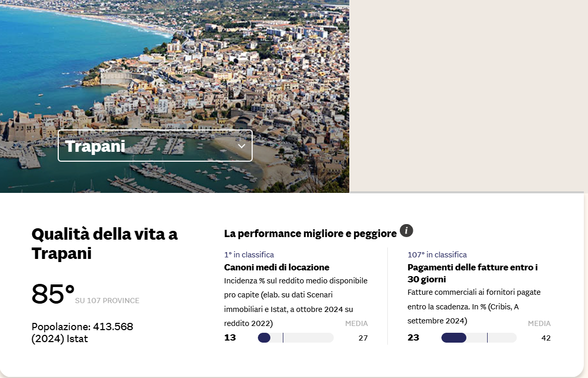588x378 pixels.
Task: Select the '1° in classifica' ranking link
Action: [x=249, y=254]
